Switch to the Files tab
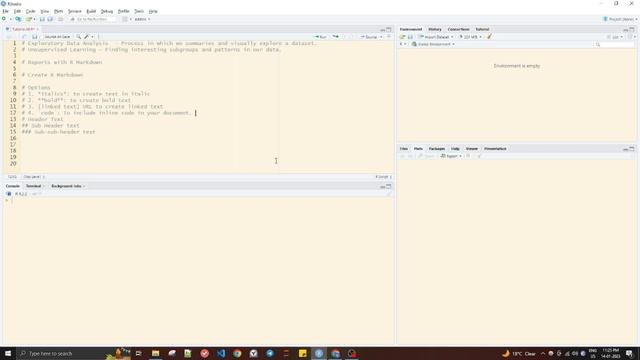Image resolution: width=640 pixels, height=360 pixels. click(x=404, y=149)
